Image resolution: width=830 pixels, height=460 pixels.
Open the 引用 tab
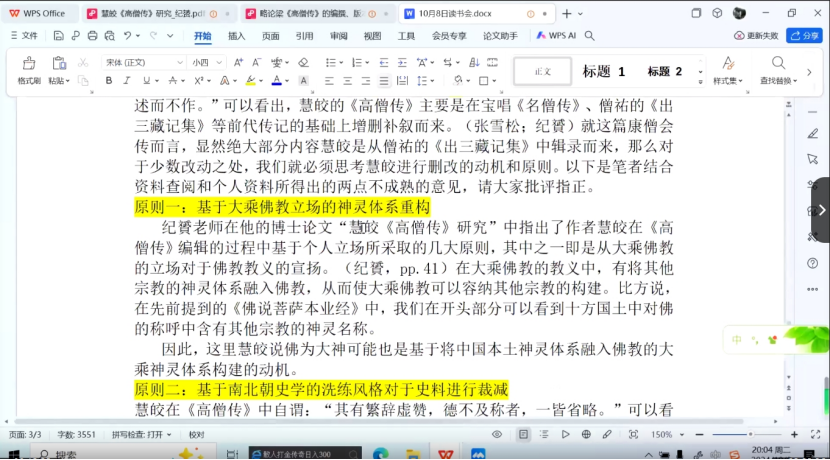[x=304, y=35]
